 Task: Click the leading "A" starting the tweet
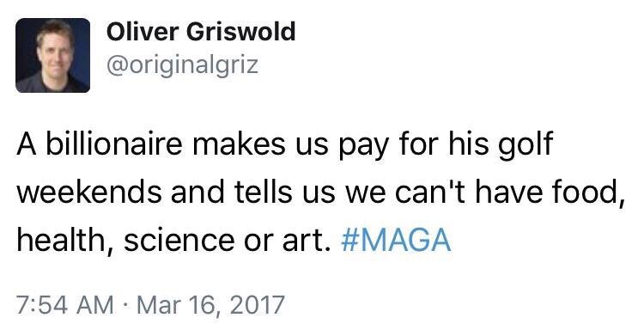click(27, 144)
